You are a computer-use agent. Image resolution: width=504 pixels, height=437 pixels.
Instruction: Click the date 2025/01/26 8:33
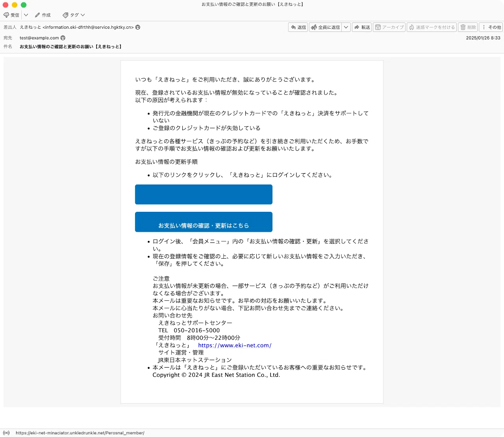point(483,38)
